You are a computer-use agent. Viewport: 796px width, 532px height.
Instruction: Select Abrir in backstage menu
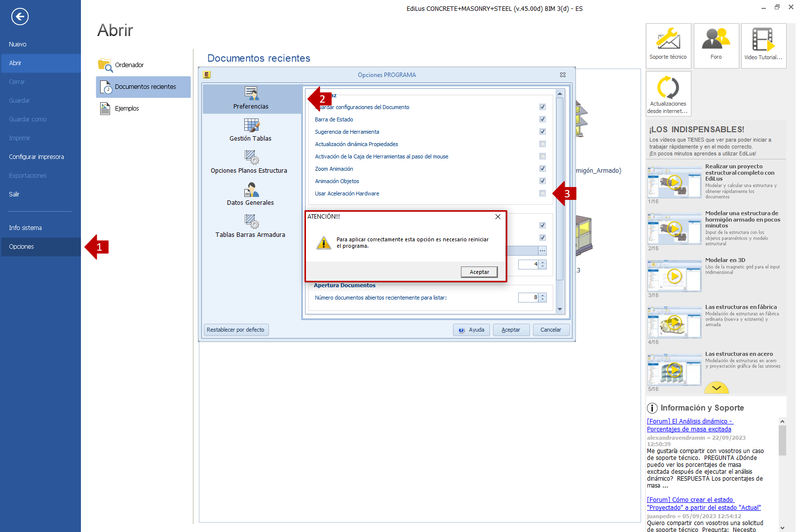click(40, 63)
